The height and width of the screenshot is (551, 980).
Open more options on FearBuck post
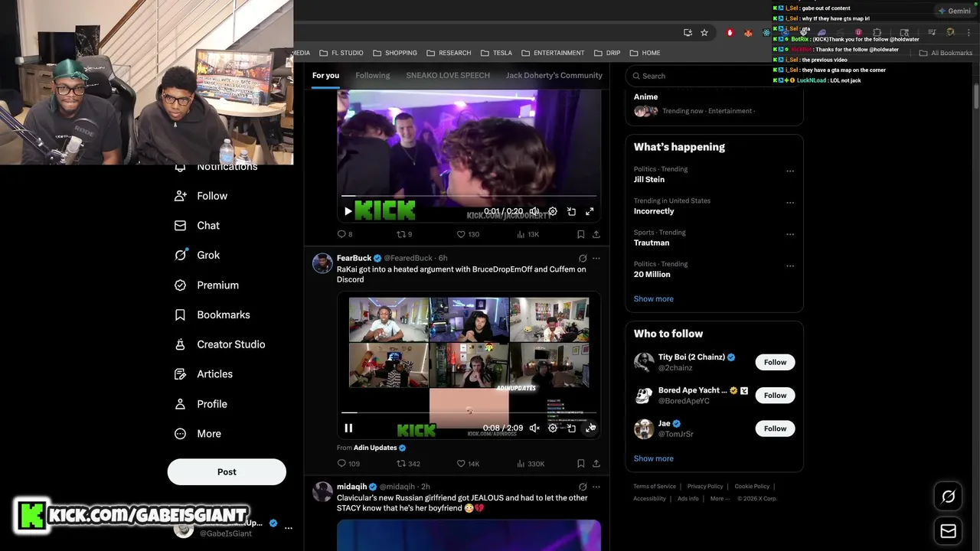596,259
